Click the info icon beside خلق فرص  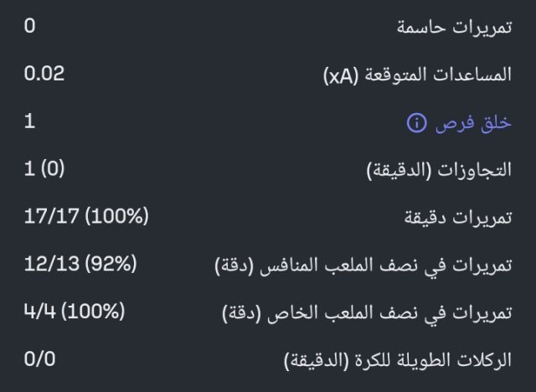(x=416, y=123)
